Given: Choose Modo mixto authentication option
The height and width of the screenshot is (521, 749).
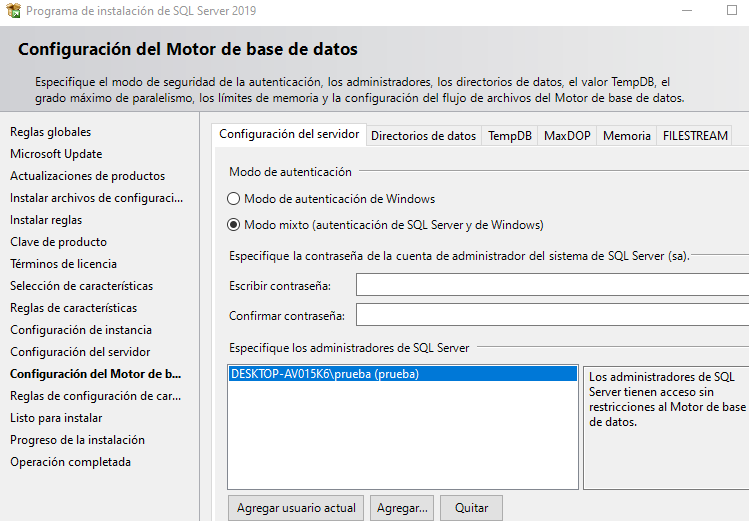Looking at the screenshot, I should tap(234, 225).
